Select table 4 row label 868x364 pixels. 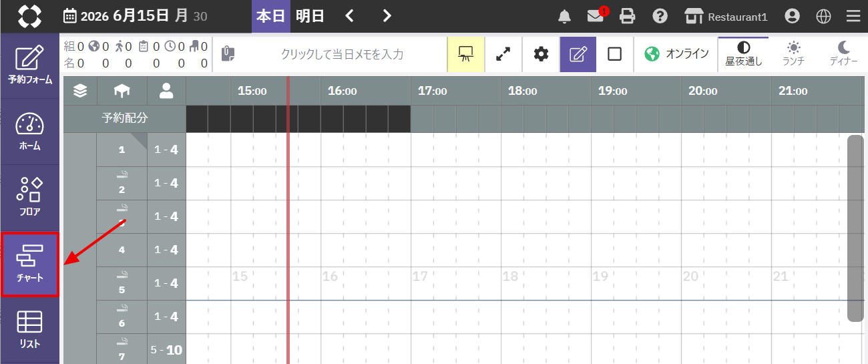[122, 250]
